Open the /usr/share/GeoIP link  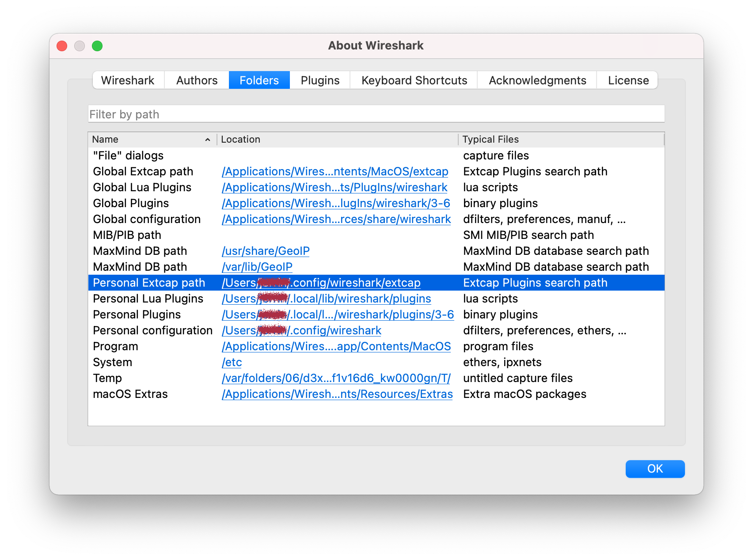(266, 251)
